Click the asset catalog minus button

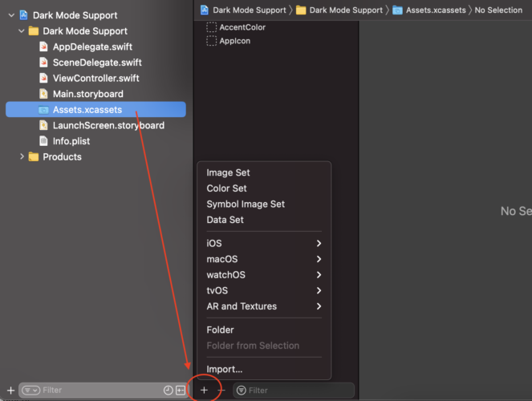point(221,390)
